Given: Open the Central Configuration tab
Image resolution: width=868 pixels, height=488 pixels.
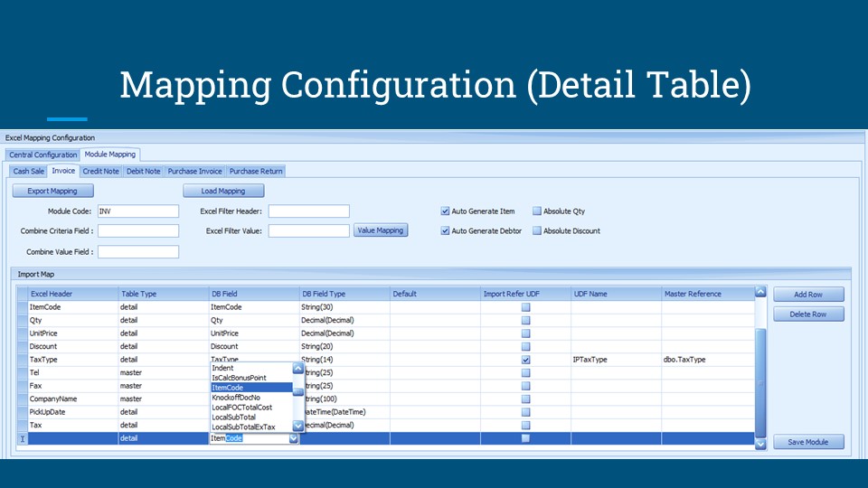Looking at the screenshot, I should (42, 155).
